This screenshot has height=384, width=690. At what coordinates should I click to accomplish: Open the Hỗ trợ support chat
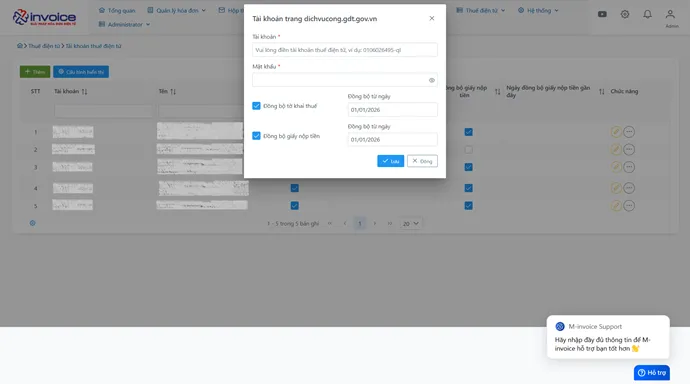coord(652,373)
